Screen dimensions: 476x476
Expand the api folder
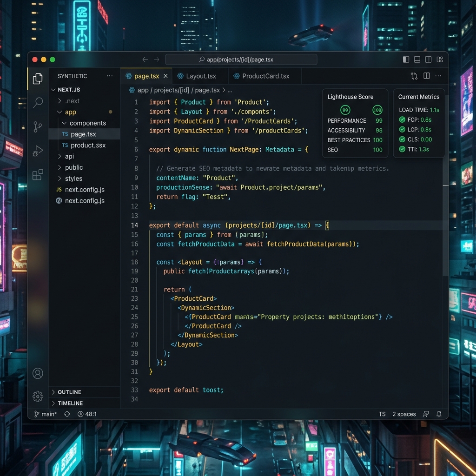click(59, 156)
